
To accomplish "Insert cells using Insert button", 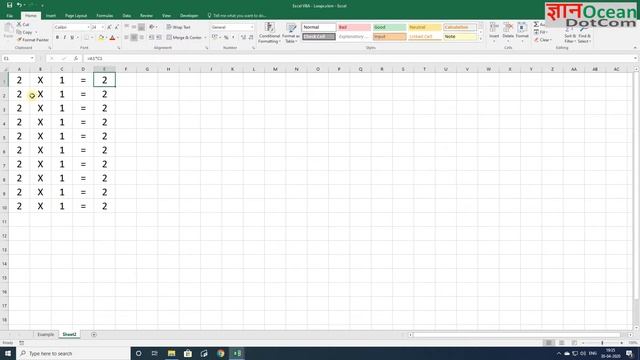I will (494, 31).
